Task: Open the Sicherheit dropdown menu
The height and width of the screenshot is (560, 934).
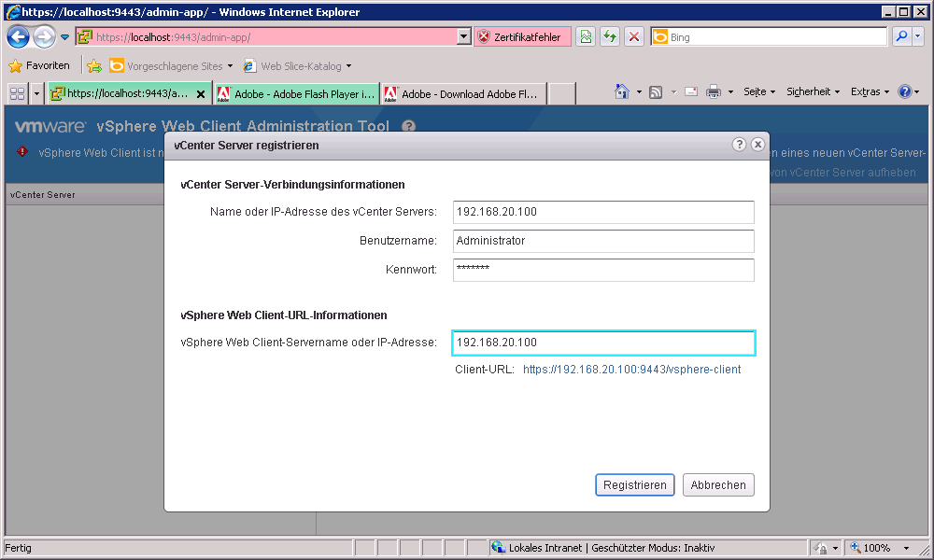Action: click(x=813, y=91)
